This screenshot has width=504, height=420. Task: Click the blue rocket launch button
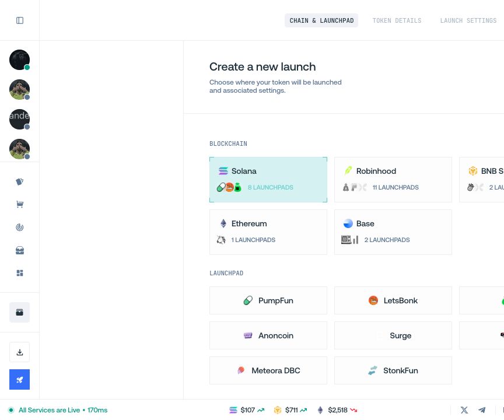pyautogui.click(x=20, y=380)
